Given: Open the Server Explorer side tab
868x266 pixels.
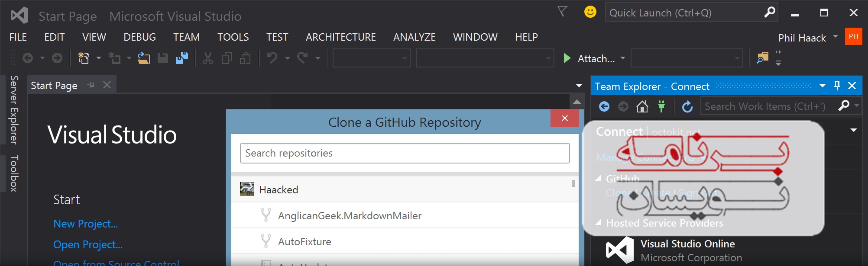Looking at the screenshot, I should coord(14,110).
